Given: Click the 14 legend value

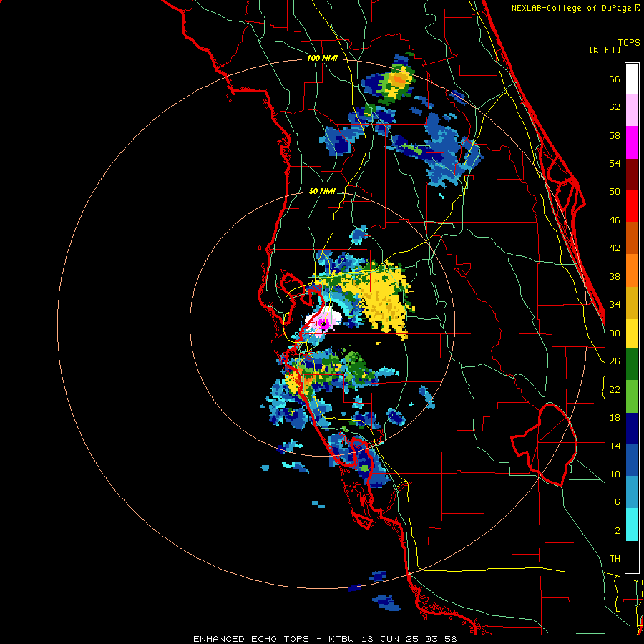Looking at the screenshot, I should [x=615, y=446].
